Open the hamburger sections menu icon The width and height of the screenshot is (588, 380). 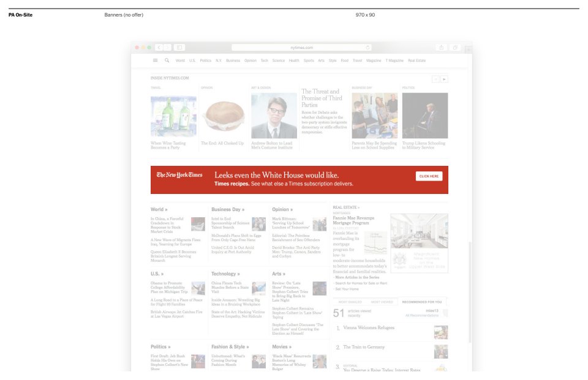pos(155,61)
